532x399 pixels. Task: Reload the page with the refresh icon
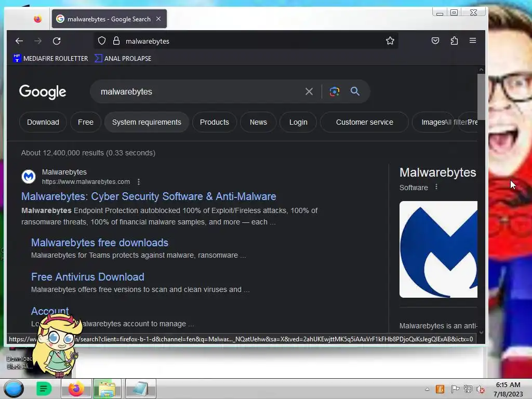coord(57,41)
